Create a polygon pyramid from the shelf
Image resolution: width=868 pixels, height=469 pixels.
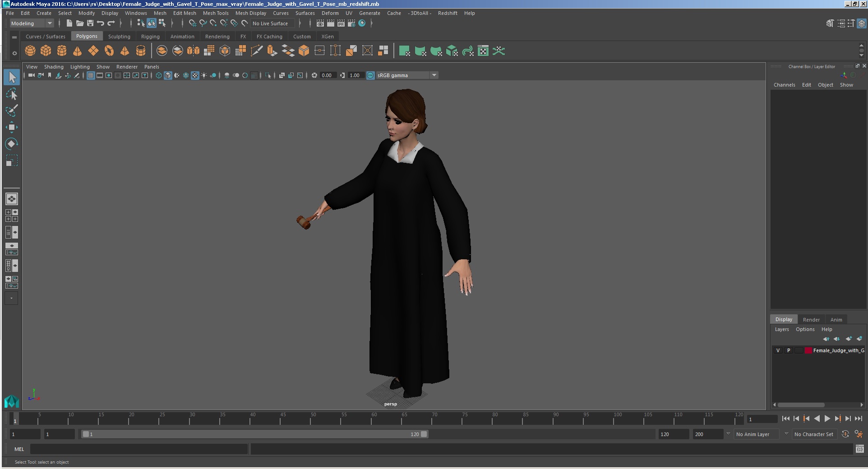point(125,51)
